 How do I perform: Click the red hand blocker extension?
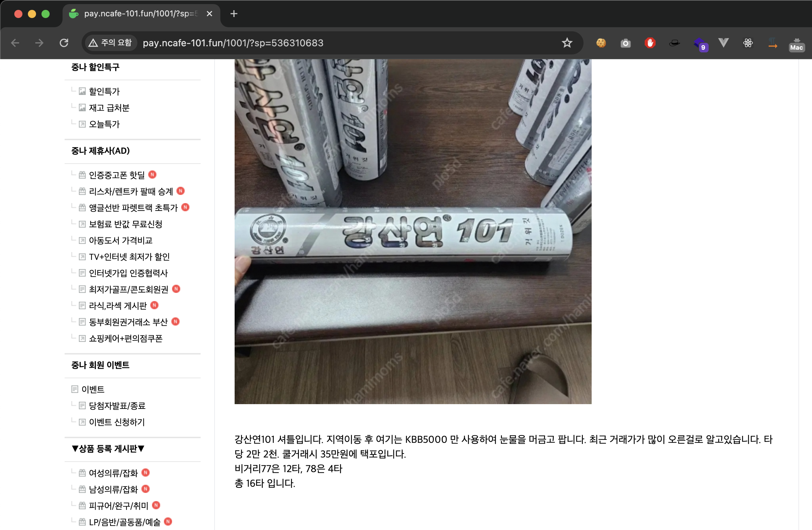click(x=649, y=43)
